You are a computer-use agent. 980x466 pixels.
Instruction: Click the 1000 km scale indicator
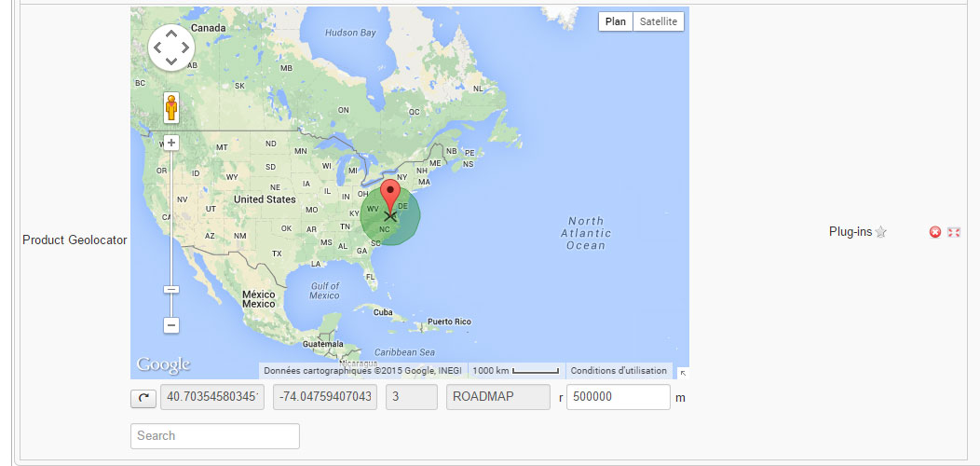pyautogui.click(x=516, y=371)
